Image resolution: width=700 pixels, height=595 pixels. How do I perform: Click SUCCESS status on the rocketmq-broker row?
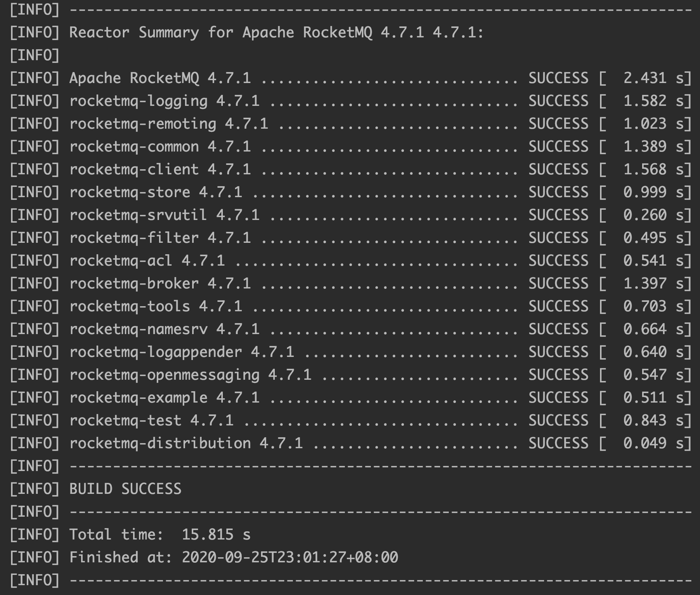tap(558, 283)
